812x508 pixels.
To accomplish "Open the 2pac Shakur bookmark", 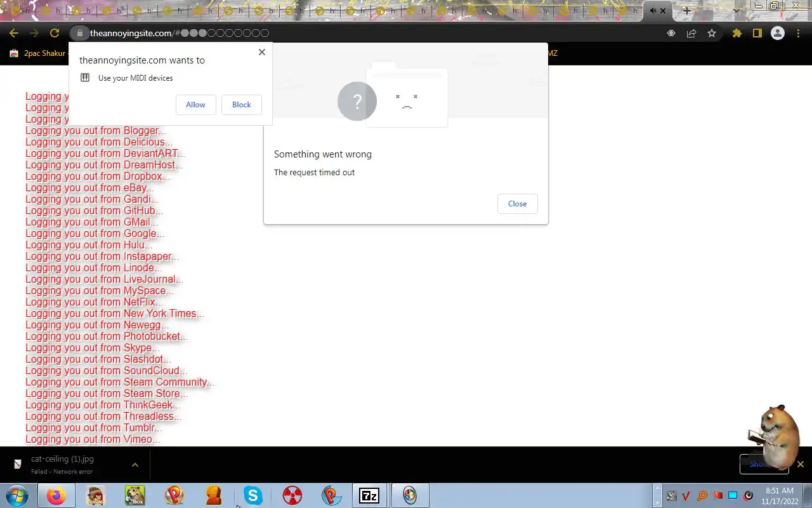I will 37,53.
